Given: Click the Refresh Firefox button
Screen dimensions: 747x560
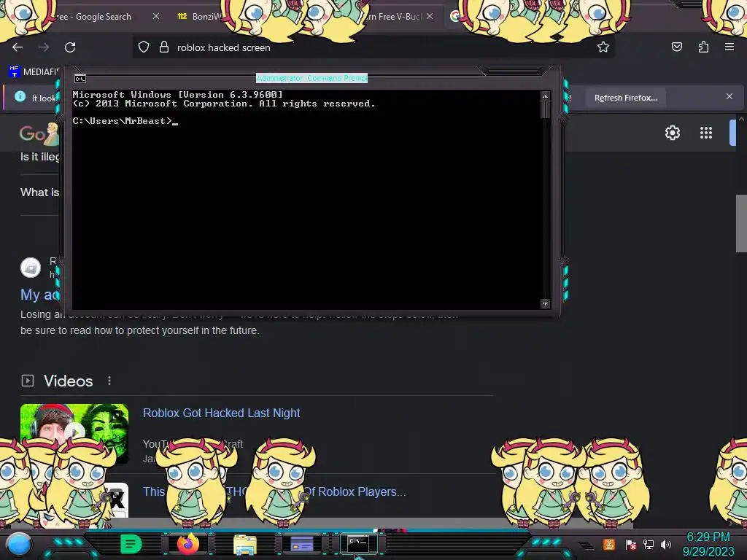Looking at the screenshot, I should (x=625, y=98).
